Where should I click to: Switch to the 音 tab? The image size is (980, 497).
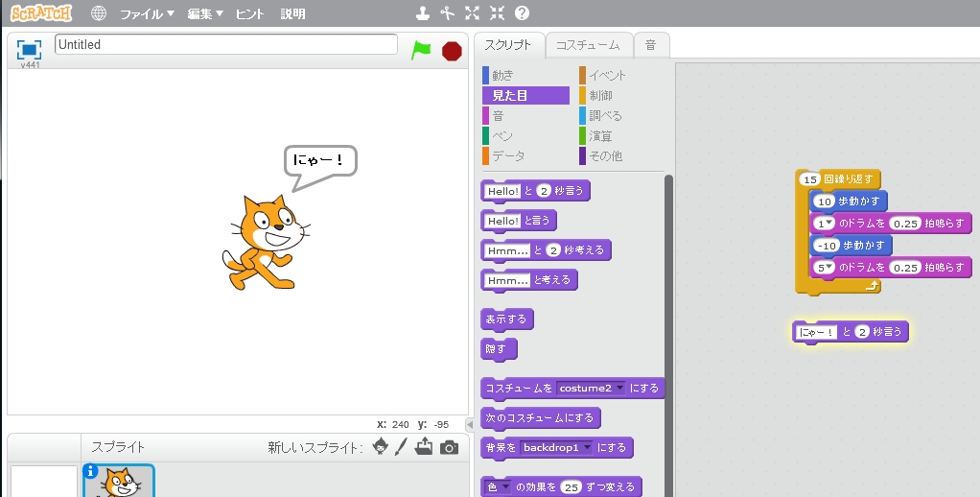[x=651, y=45]
